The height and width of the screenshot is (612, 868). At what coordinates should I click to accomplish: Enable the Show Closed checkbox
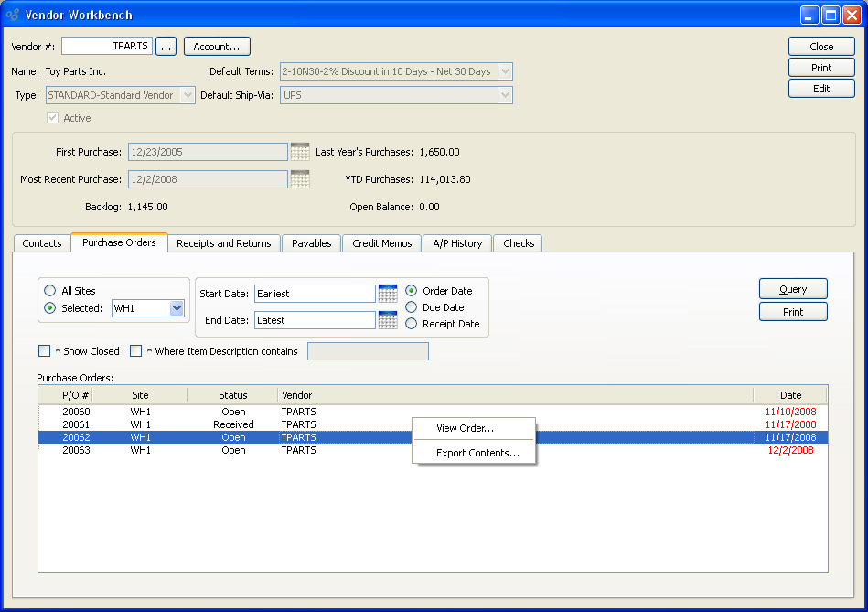coord(44,351)
